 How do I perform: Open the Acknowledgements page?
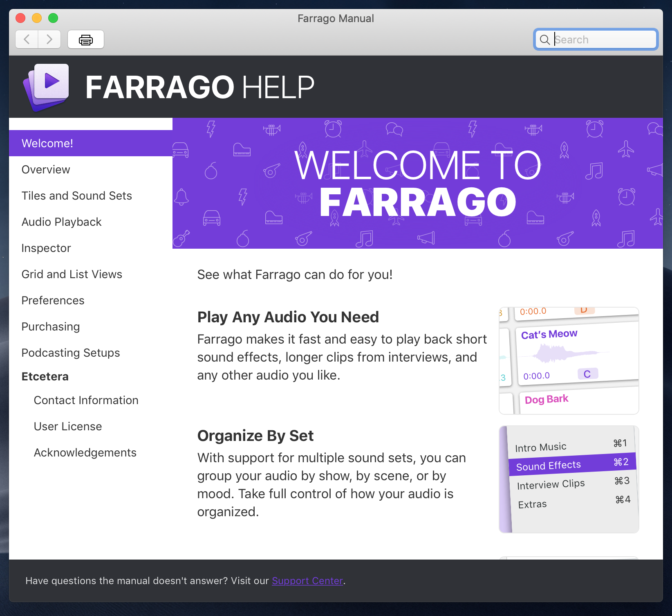[x=85, y=452]
